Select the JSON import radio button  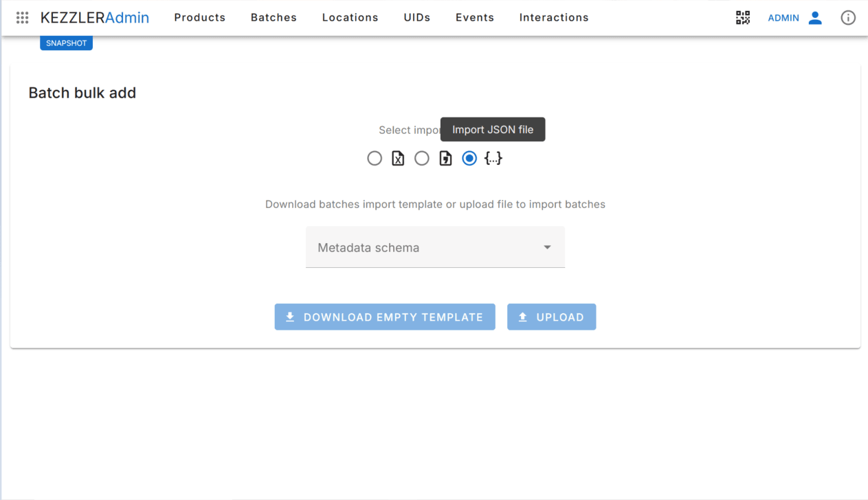pos(469,159)
